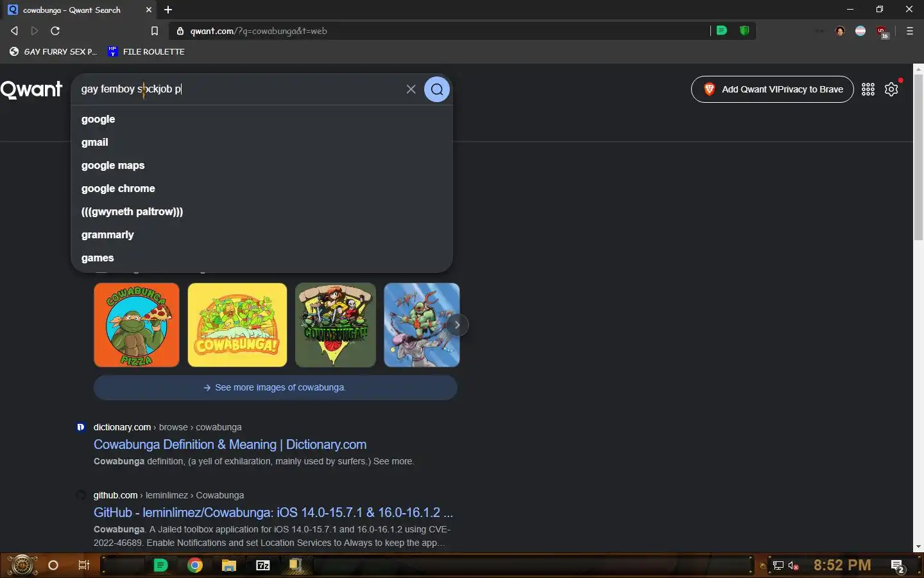Image resolution: width=924 pixels, height=578 pixels.
Task: Choose the 'google maps' suggestion
Action: (262, 165)
